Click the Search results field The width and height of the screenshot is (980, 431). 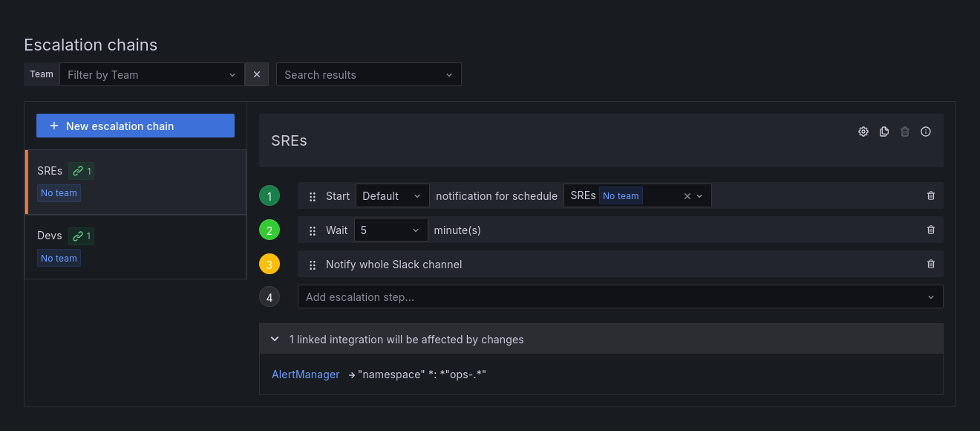coord(364,74)
